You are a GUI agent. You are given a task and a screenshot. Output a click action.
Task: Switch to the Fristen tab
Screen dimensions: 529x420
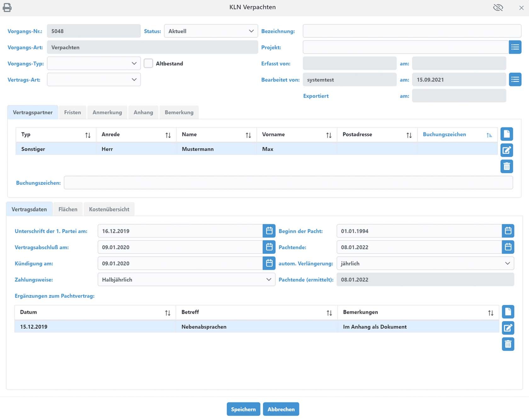click(72, 112)
